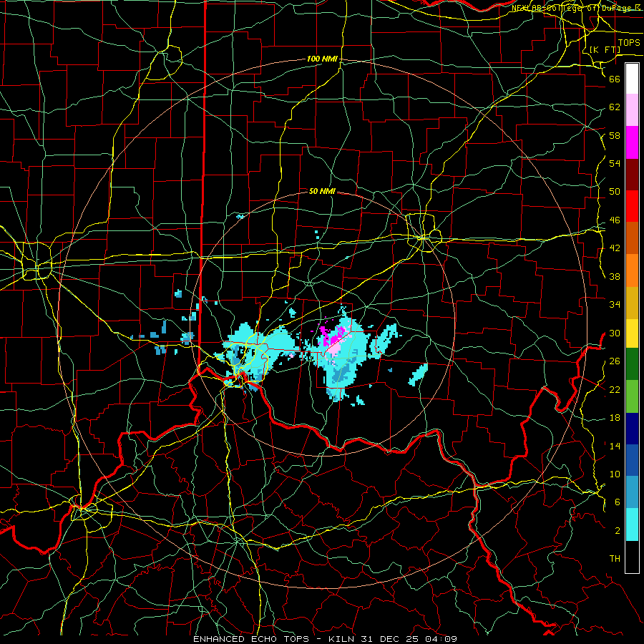
Task: Click the magenta legend swatch
Action: point(632,142)
